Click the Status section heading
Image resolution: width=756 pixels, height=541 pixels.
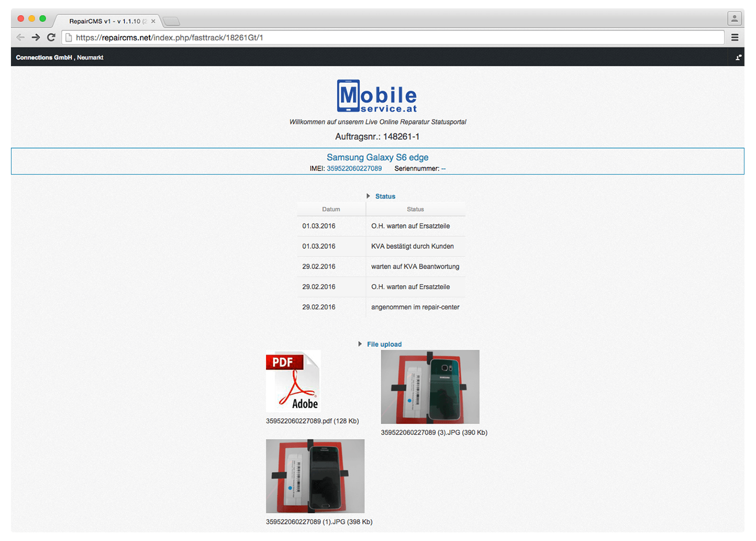click(385, 196)
